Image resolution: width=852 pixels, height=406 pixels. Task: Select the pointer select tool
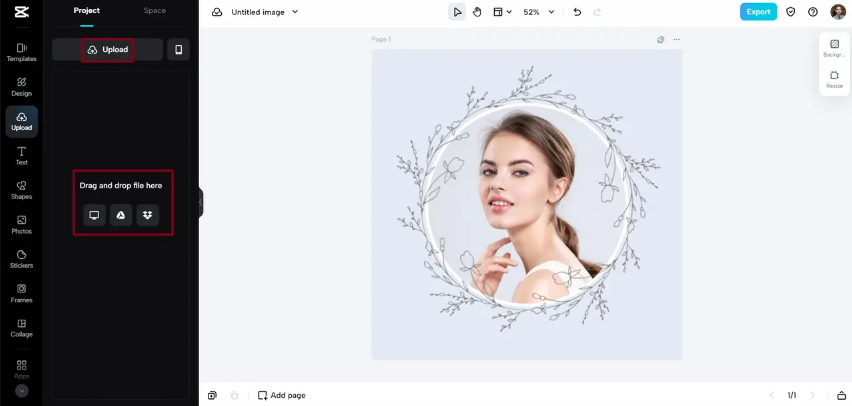point(457,12)
